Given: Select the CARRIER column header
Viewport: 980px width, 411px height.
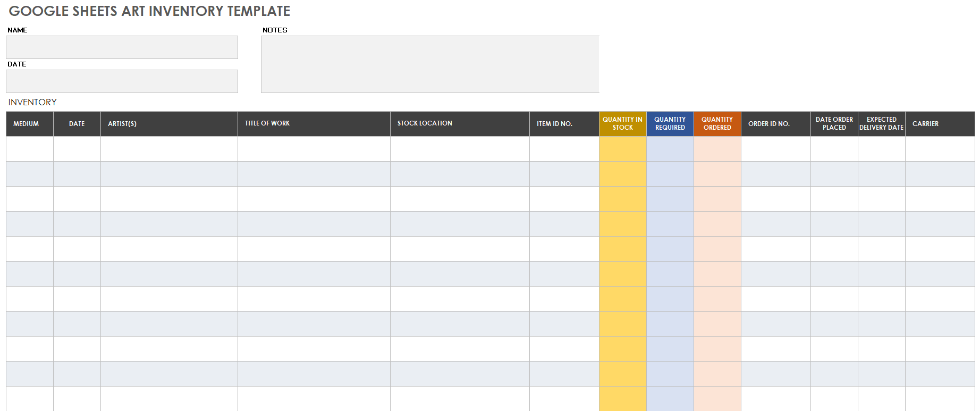Looking at the screenshot, I should pos(940,124).
